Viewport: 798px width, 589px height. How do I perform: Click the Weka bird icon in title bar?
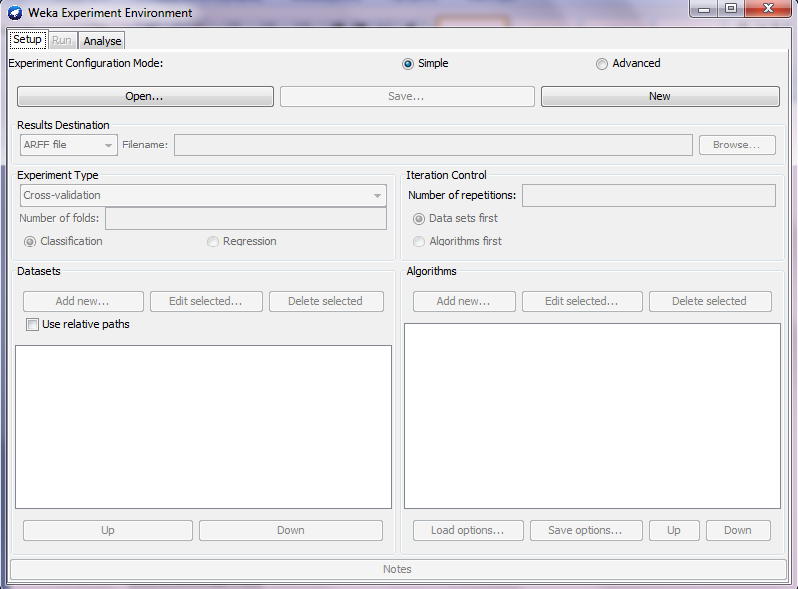pyautogui.click(x=15, y=13)
